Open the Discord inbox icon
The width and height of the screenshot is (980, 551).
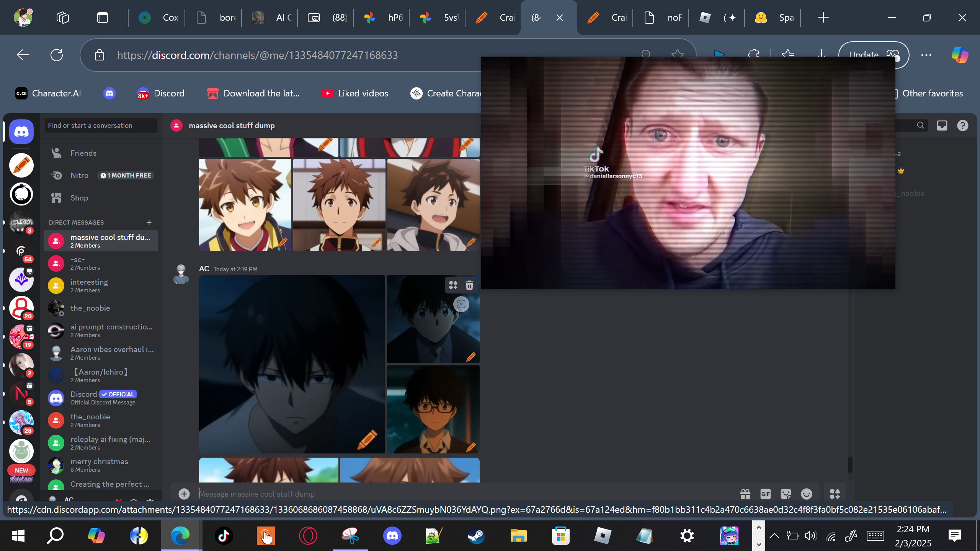(942, 126)
